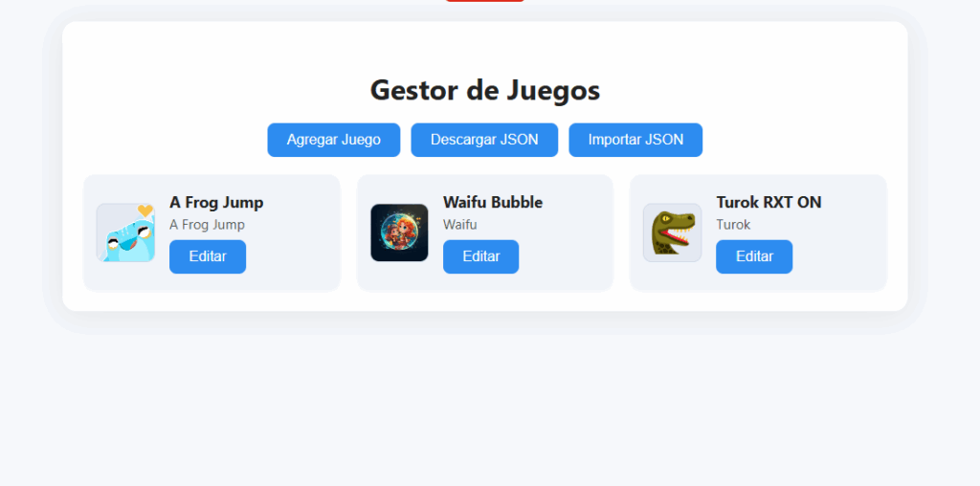The height and width of the screenshot is (486, 980).
Task: Click the gray A Frog Jump subtitle
Action: 207,225
